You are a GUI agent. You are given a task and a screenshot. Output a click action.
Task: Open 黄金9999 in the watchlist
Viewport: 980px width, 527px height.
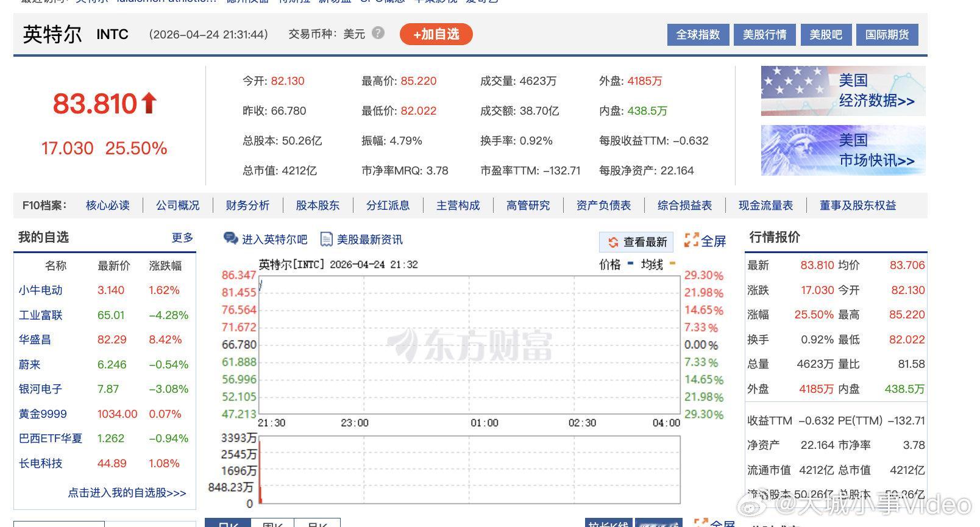pyautogui.click(x=43, y=414)
